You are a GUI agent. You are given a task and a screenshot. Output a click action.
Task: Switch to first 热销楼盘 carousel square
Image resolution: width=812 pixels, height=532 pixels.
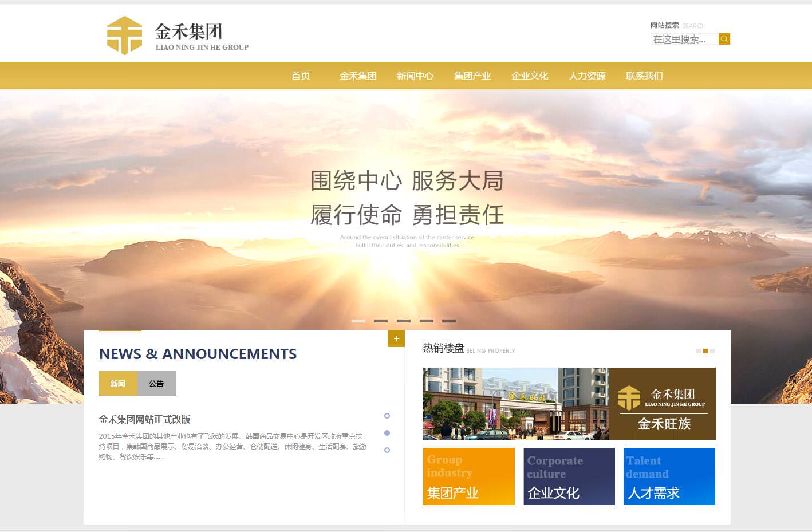(699, 351)
